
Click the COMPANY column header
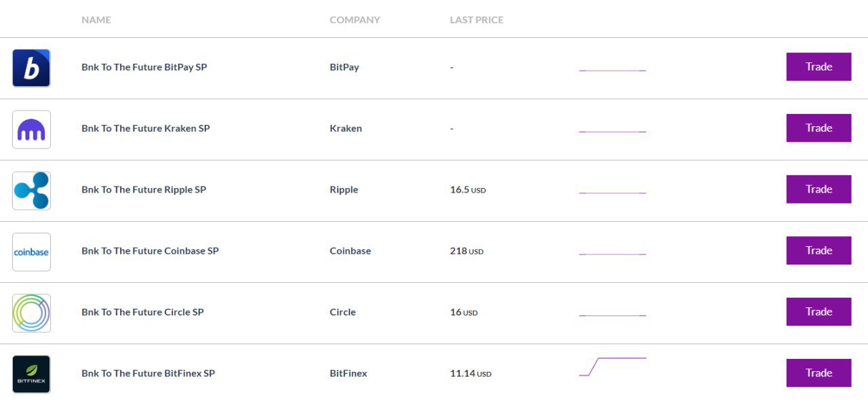355,20
